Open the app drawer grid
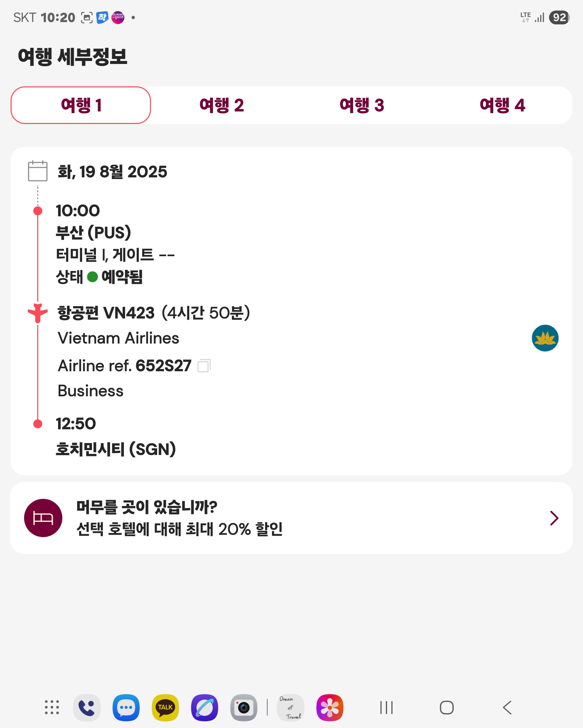 tap(52, 708)
